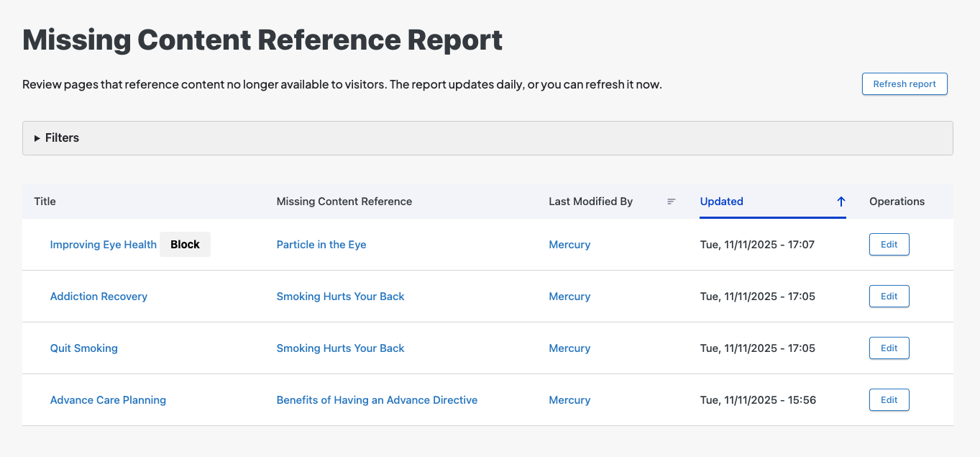Screen dimensions: 980x457
Task: Click Mercury in the Advance Care Planning row
Action: coord(569,400)
